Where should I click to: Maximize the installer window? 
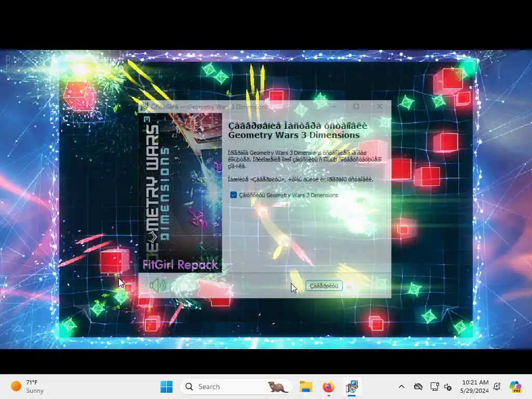coord(356,107)
